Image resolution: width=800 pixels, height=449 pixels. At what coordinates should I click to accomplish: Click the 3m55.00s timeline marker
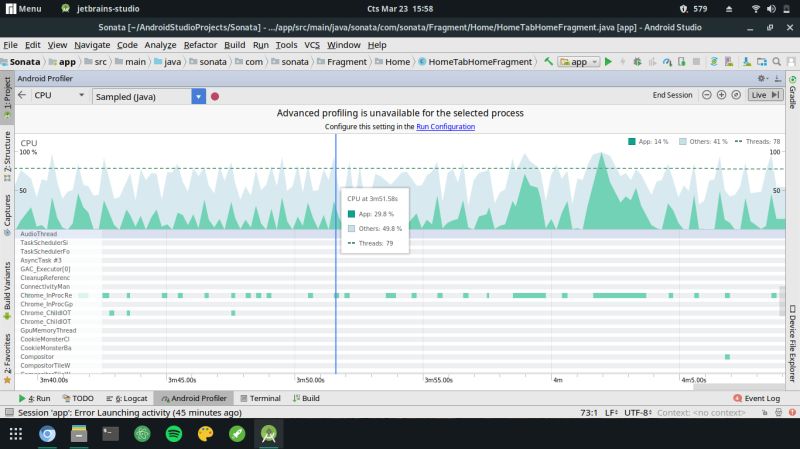(x=438, y=380)
